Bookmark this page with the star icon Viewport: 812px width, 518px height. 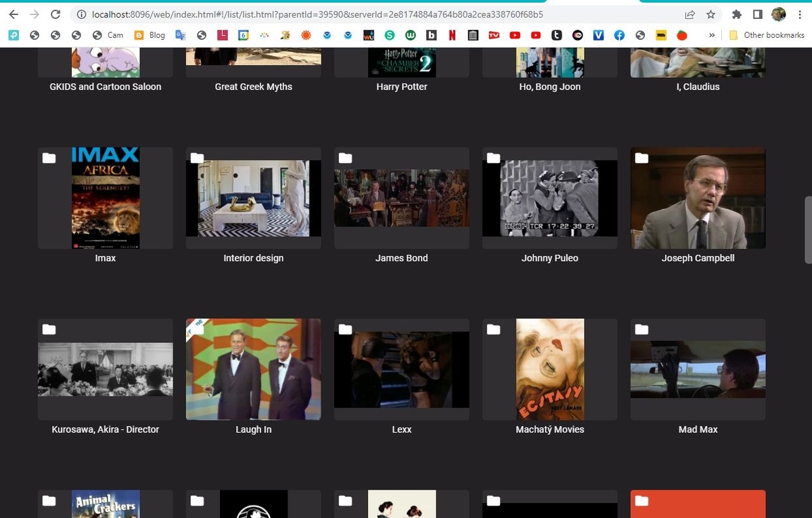(710, 14)
